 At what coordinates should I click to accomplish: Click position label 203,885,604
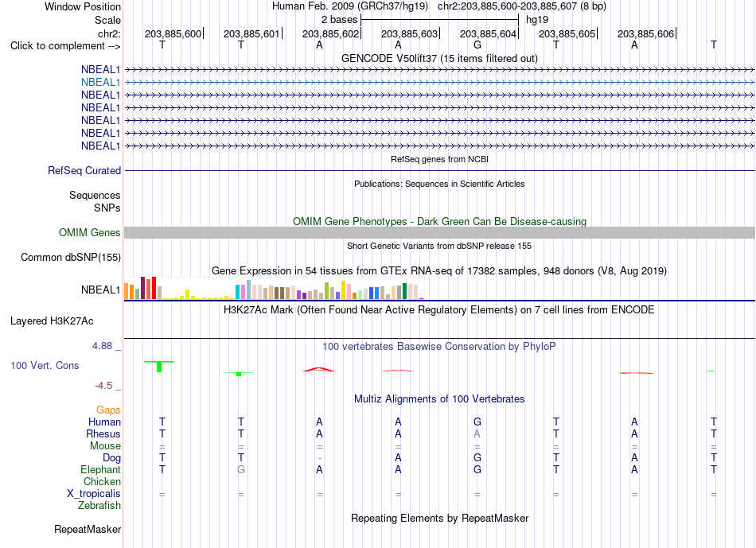[x=488, y=33]
